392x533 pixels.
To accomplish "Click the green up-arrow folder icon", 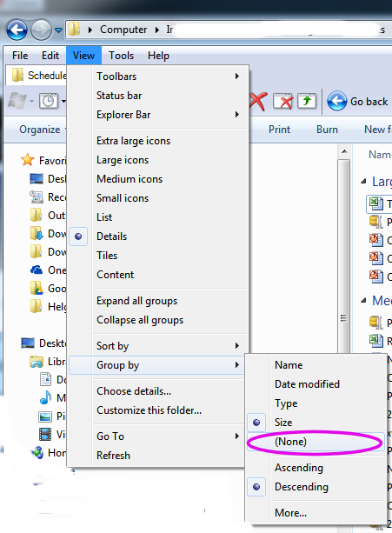I will pos(307,102).
